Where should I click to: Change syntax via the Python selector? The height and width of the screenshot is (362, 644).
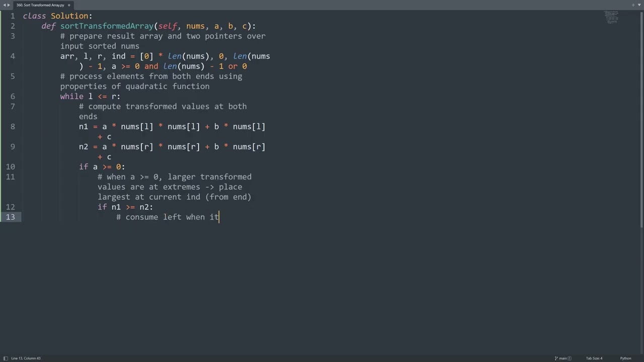[625, 358]
